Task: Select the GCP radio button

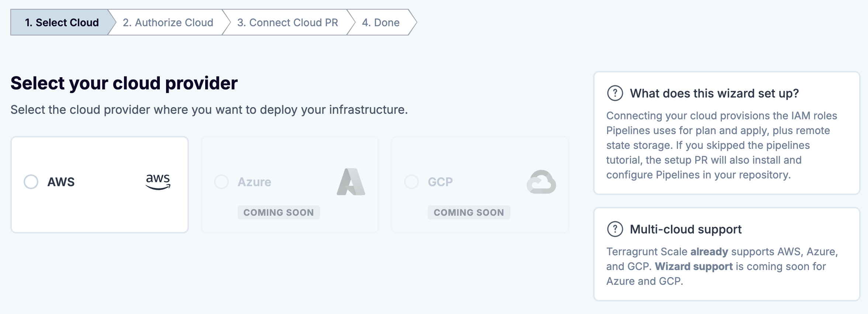Action: (411, 182)
